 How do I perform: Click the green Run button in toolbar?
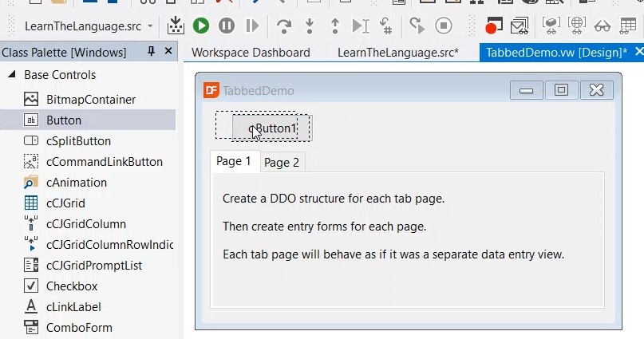click(201, 26)
